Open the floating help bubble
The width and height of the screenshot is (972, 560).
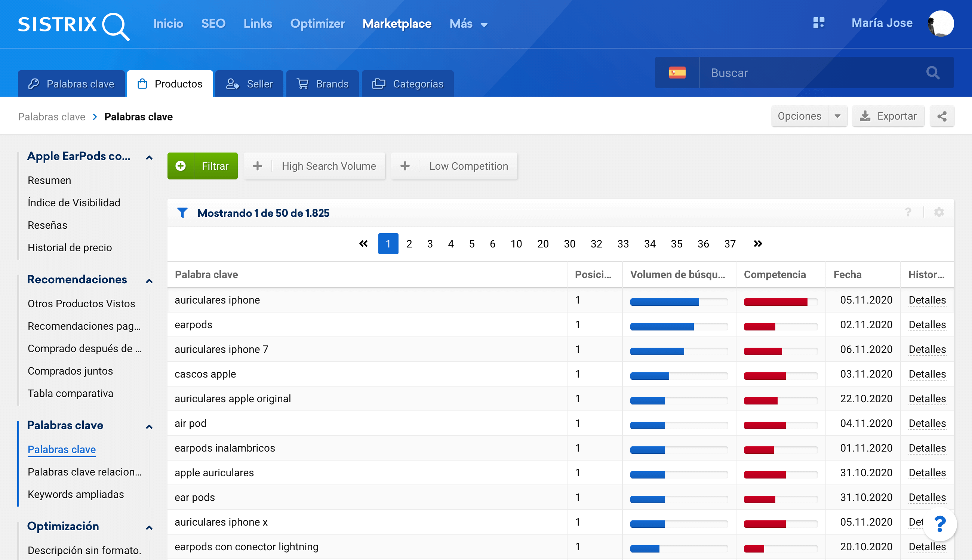[x=940, y=524]
